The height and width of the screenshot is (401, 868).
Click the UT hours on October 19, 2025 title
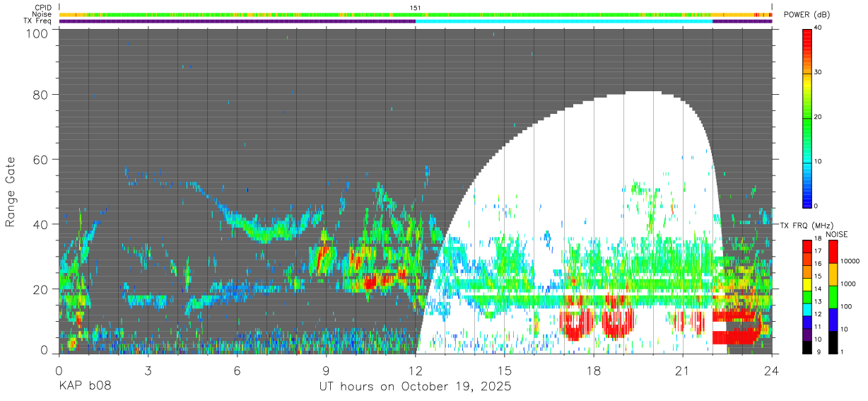click(416, 388)
